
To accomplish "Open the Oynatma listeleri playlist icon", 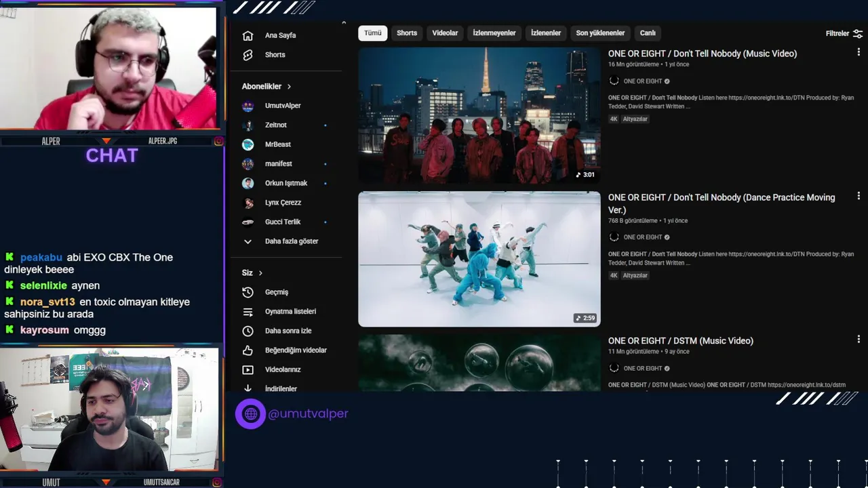I will point(248,312).
